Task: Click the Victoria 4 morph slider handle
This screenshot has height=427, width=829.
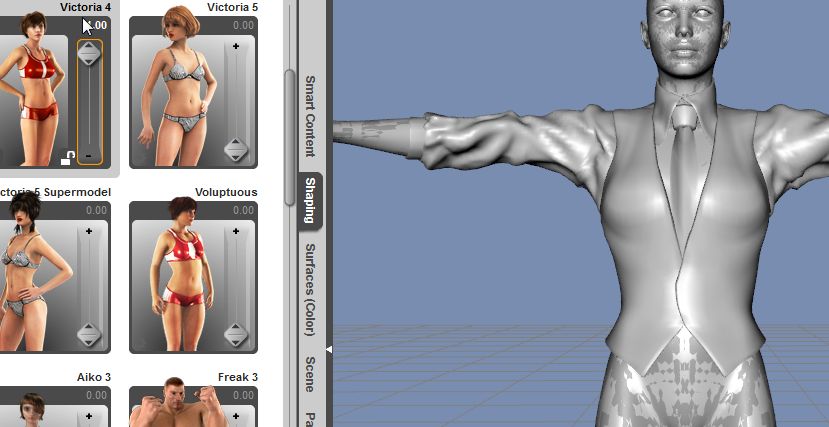Action: pyautogui.click(x=89, y=54)
